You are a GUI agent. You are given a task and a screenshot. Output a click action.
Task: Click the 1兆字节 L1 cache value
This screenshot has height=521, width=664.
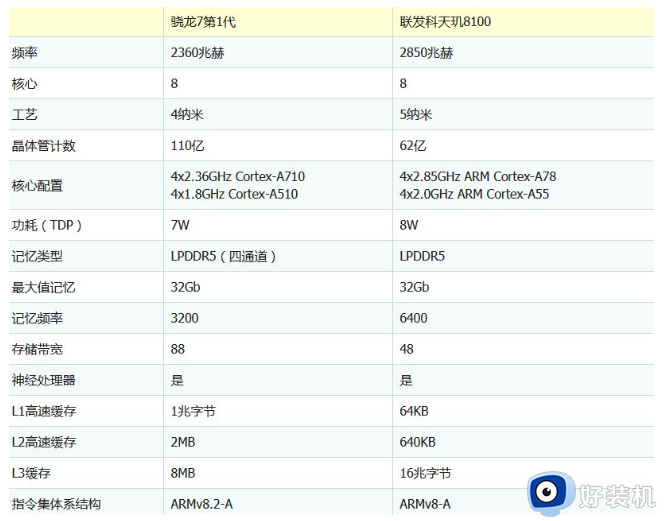(x=193, y=411)
